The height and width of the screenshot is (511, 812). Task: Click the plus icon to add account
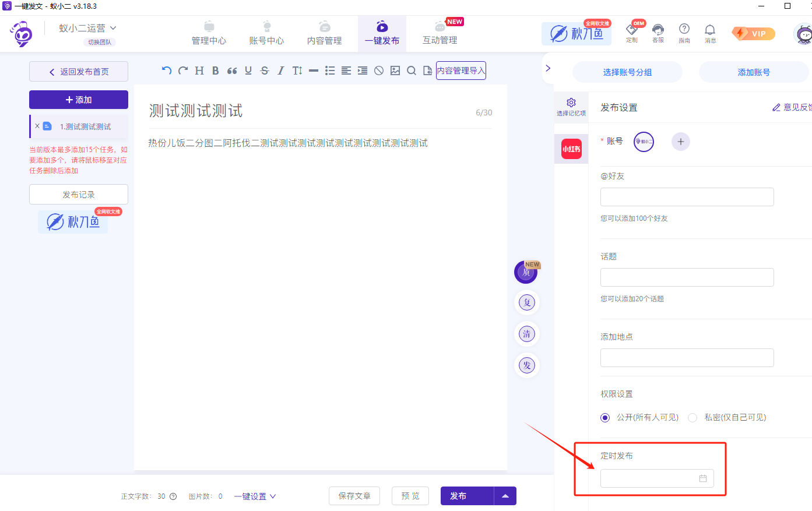pyautogui.click(x=680, y=142)
